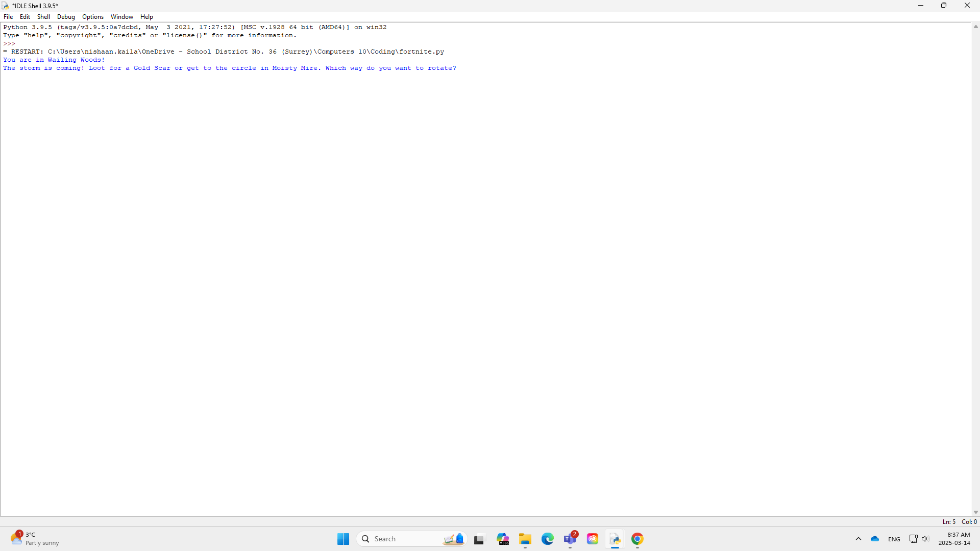Open Adobe Creative Cloud from taskbar
Screen dimensions: 980x551
(593, 539)
